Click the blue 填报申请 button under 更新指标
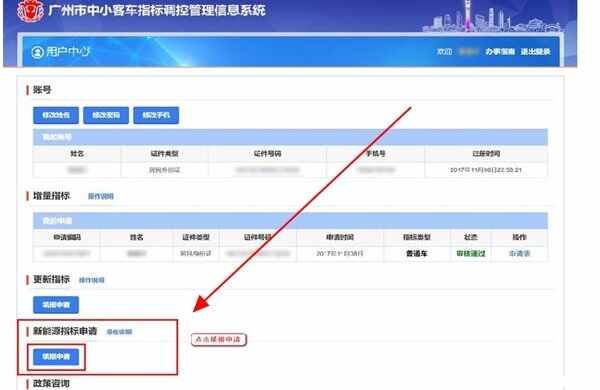600x390 pixels. [56, 305]
